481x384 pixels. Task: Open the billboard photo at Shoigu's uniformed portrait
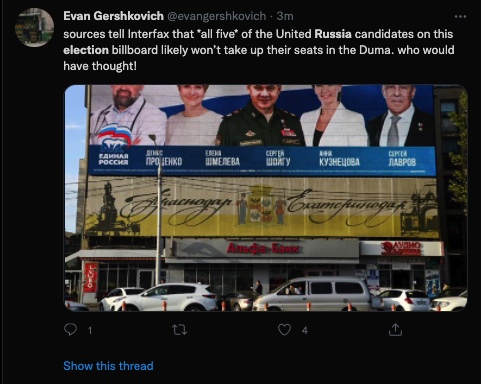[260, 115]
